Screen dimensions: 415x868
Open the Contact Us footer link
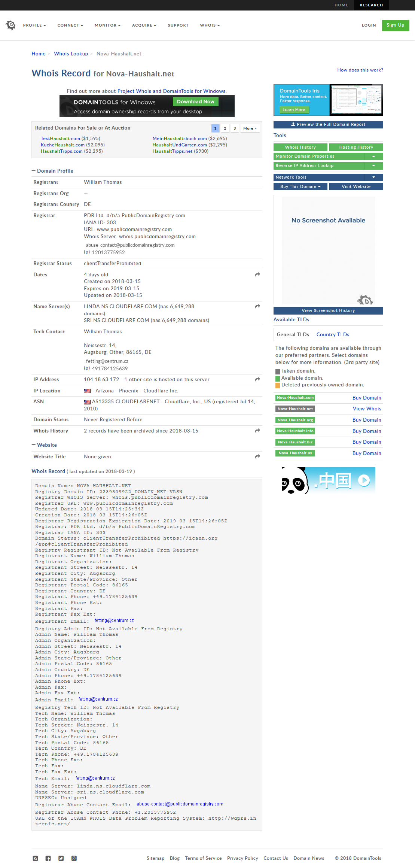[276, 858]
